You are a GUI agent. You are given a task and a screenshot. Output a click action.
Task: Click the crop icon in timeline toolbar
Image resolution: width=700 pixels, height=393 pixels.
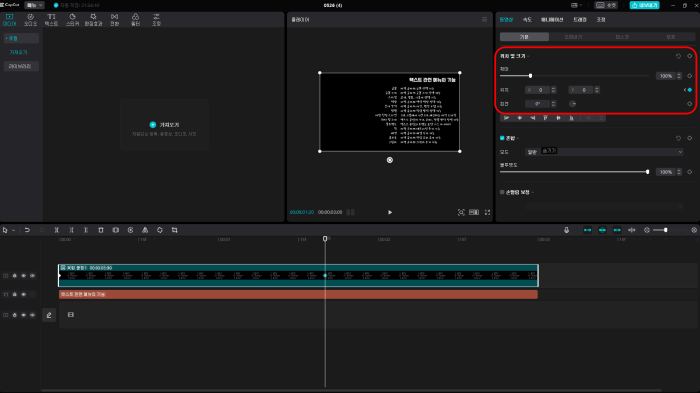(175, 230)
